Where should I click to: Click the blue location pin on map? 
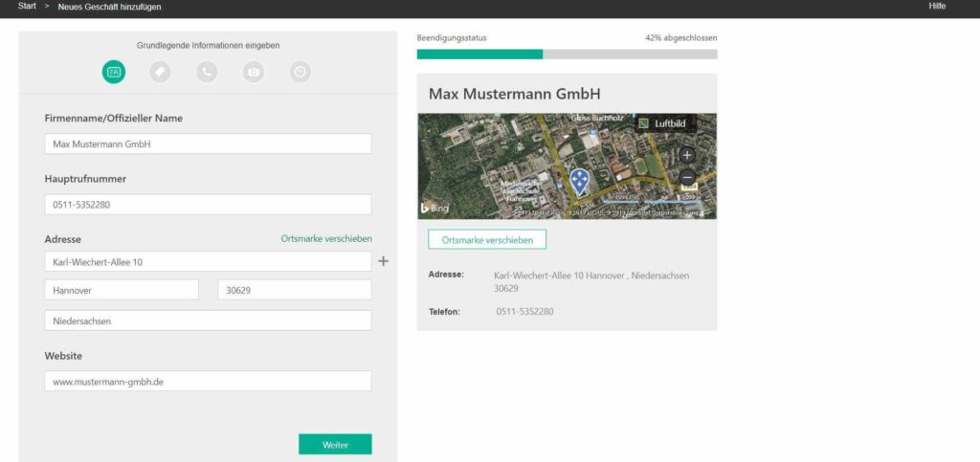580,182
